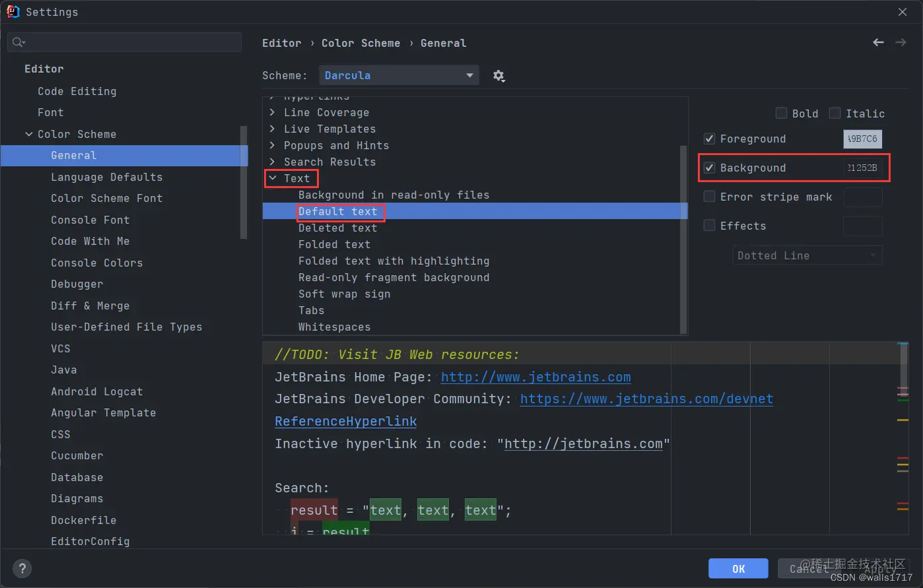Open the http://www.jetbrains.com link in preview
Image resolution: width=923 pixels, height=588 pixels.
pyautogui.click(x=535, y=377)
